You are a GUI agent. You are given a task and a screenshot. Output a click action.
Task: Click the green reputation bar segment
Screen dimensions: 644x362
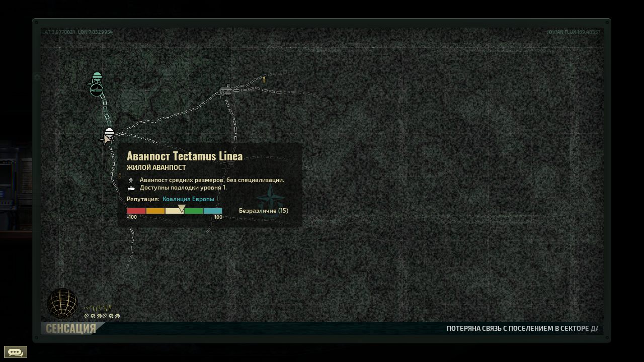194,211
